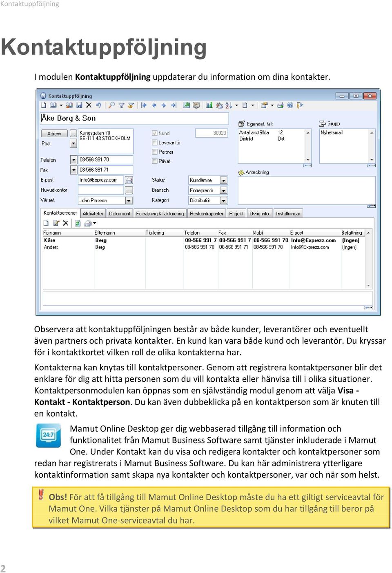Open the contact list book icon
The image size is (392, 573).
point(53,105)
